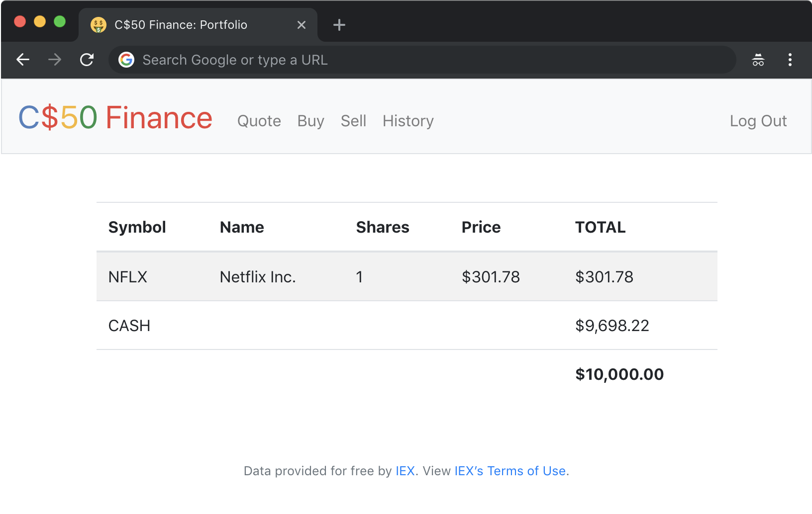
Task: View the transaction History page
Action: [408, 121]
